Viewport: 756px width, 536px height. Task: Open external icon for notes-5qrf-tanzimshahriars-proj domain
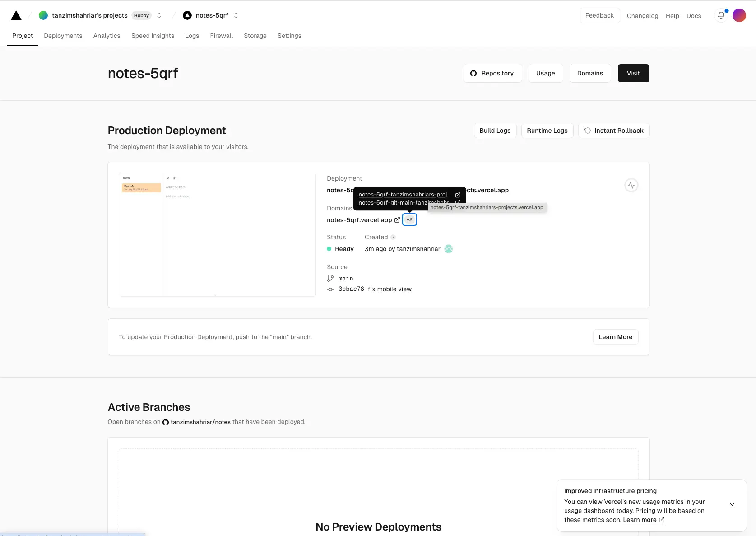click(x=458, y=195)
